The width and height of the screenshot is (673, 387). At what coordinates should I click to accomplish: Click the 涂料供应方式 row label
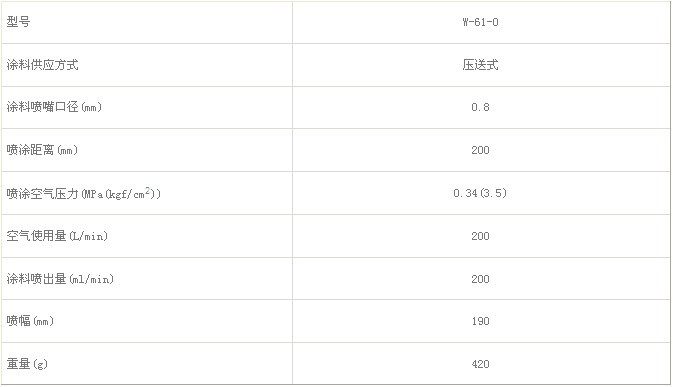pyautogui.click(x=42, y=65)
